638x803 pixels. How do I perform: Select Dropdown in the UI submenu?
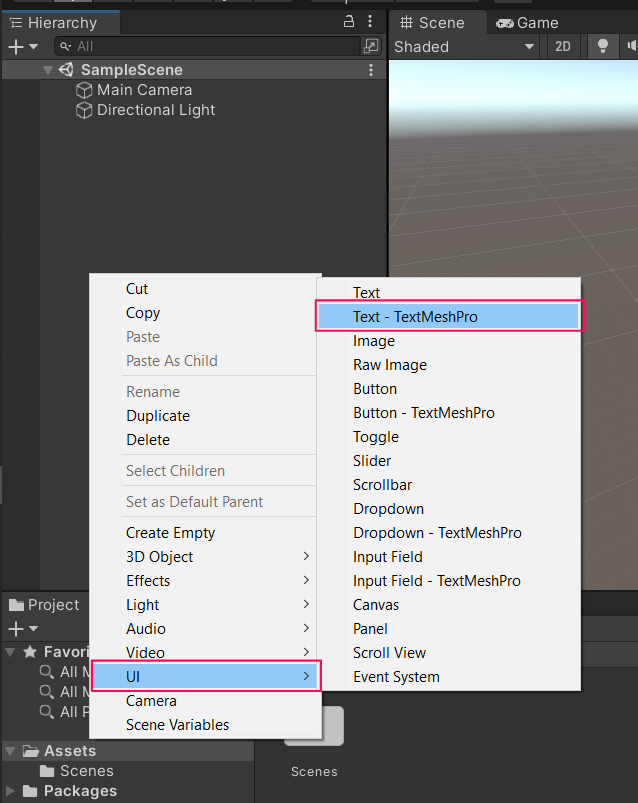[449, 509]
